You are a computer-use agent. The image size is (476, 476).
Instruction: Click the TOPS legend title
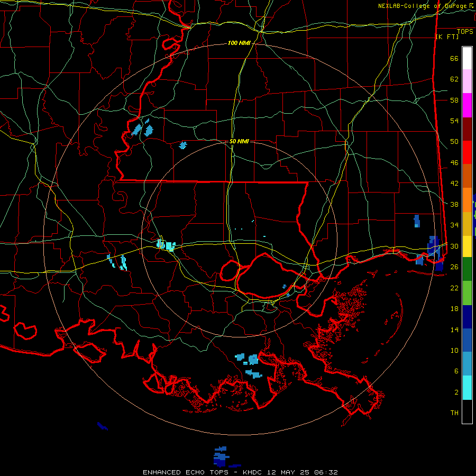465,32
